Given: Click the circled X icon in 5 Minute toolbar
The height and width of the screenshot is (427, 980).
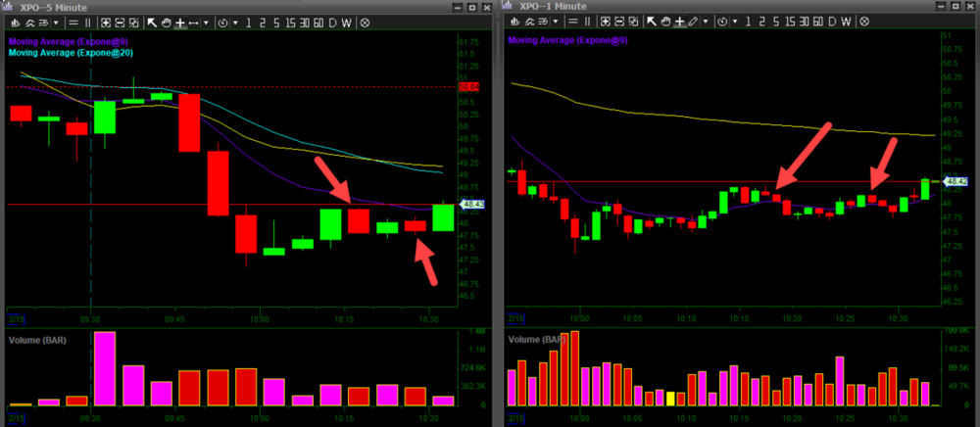Looking at the screenshot, I should pyautogui.click(x=365, y=22).
